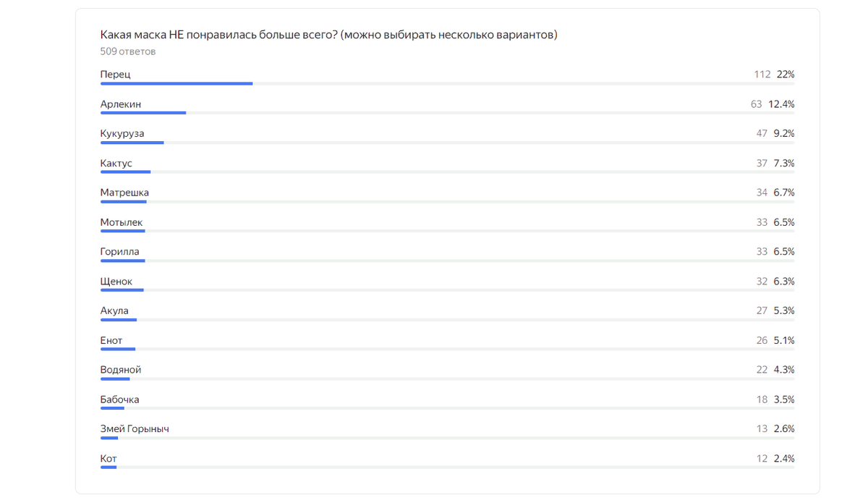Select the 'Перец' answer label

tap(116, 75)
